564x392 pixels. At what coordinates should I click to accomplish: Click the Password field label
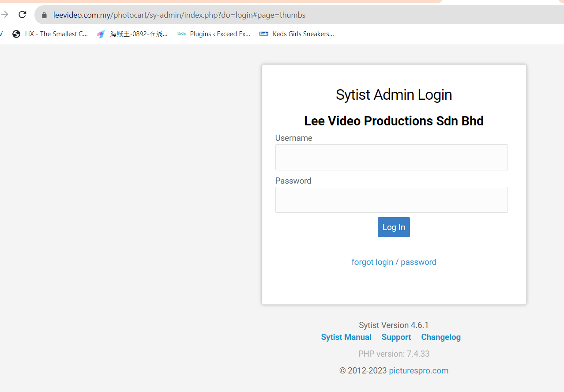tap(293, 181)
